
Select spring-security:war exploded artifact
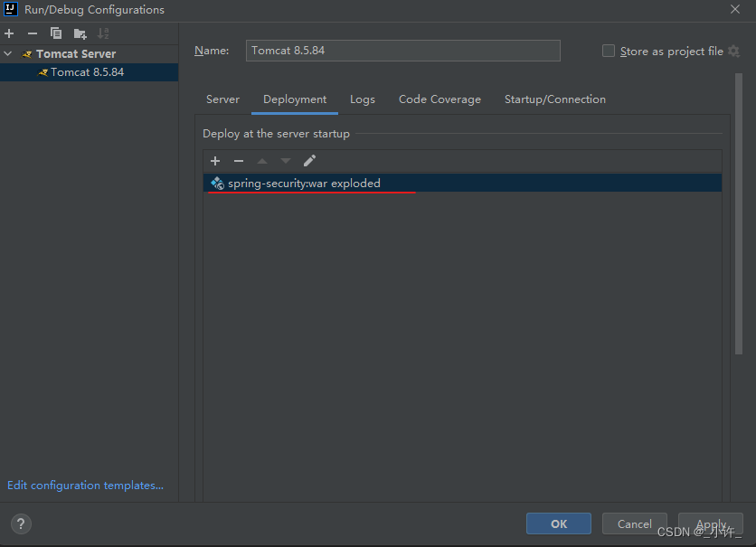click(x=462, y=184)
